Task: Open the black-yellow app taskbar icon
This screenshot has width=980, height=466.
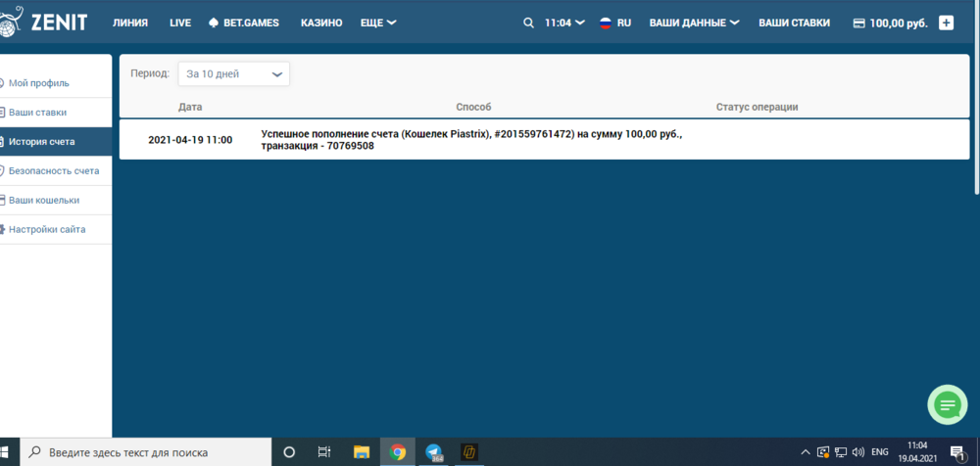Action: 469,452
